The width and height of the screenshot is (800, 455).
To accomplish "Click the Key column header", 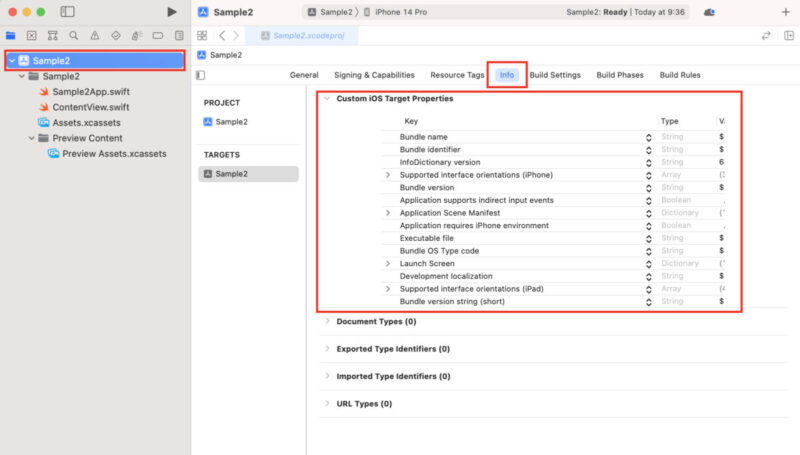I will point(411,121).
